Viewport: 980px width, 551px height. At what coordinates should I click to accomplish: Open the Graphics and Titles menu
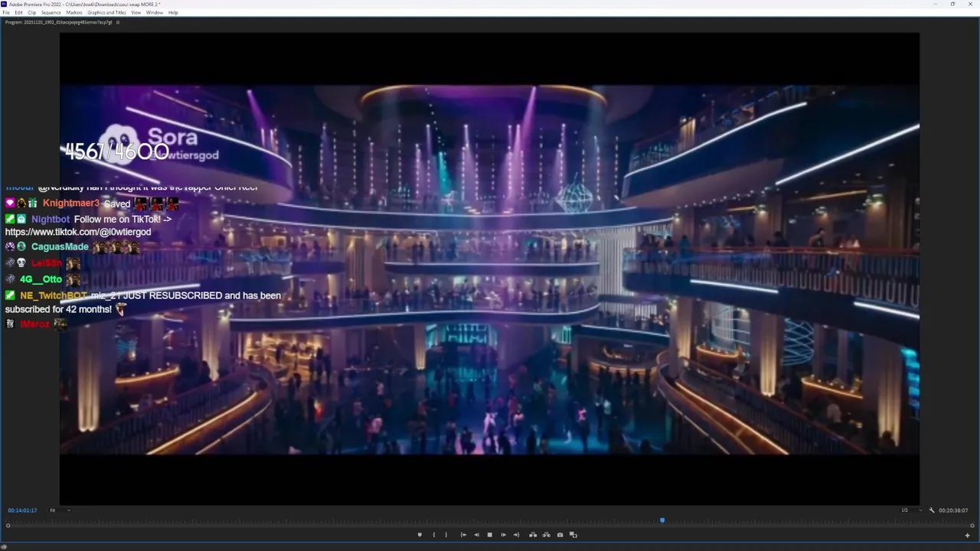(x=106, y=12)
